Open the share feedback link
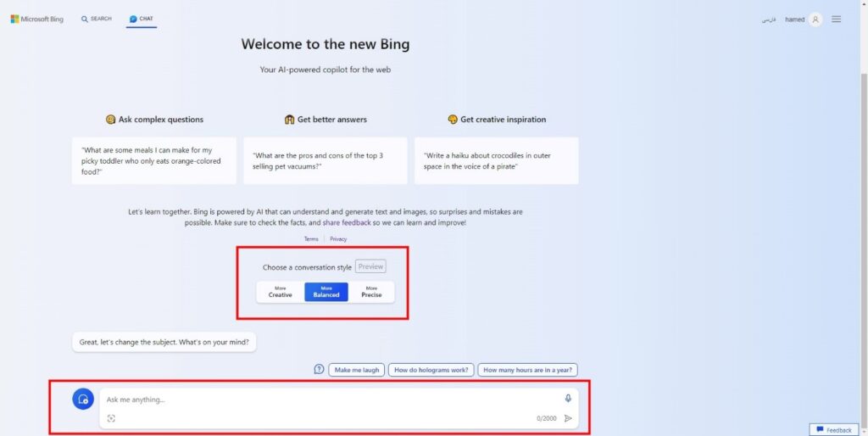This screenshot has width=868, height=436. 347,222
